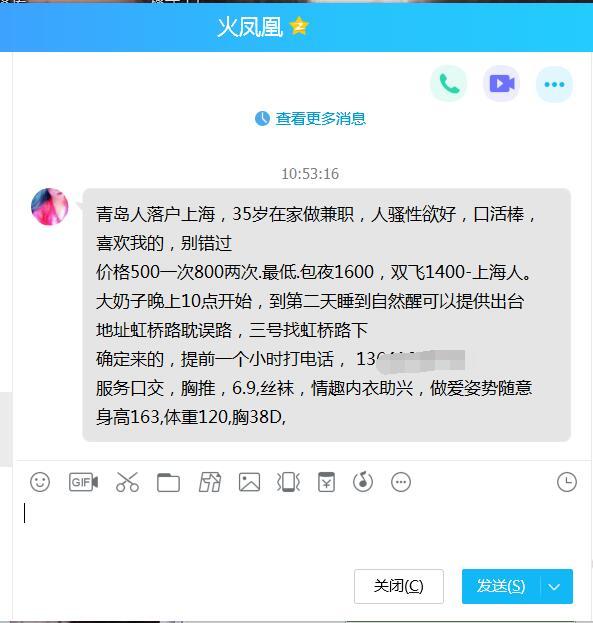Select the scissors screenshot tool
593x623 pixels.
tap(127, 482)
